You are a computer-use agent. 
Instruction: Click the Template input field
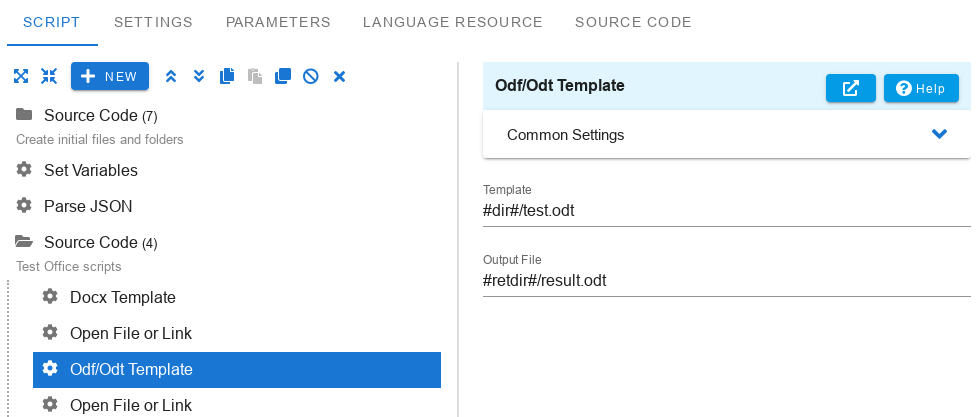(x=726, y=211)
